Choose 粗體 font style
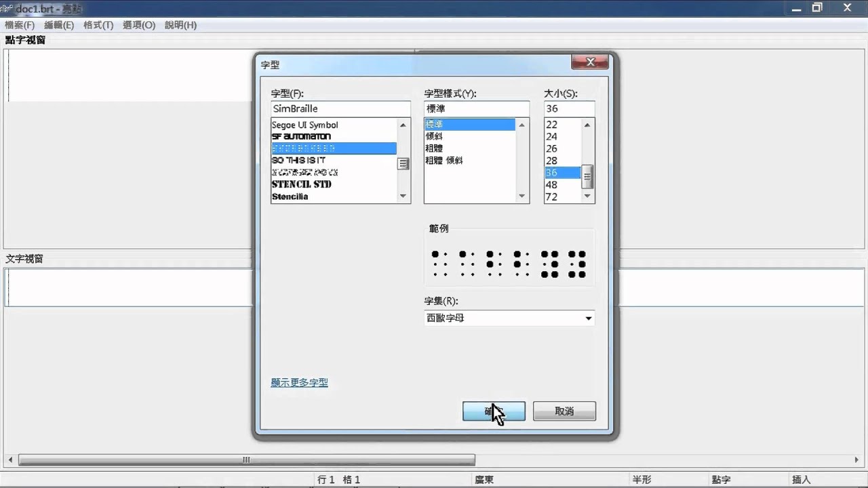 click(470, 148)
